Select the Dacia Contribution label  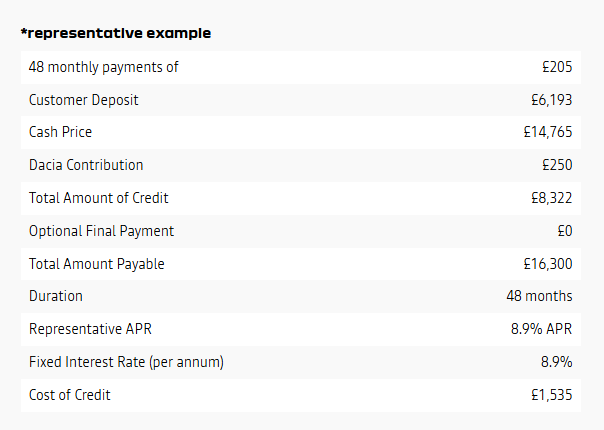[x=86, y=165]
